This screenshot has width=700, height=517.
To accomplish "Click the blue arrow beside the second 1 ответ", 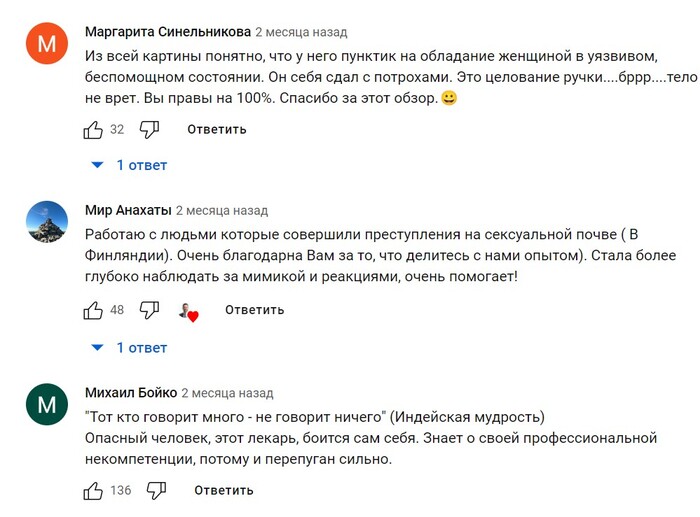I will click(x=97, y=347).
